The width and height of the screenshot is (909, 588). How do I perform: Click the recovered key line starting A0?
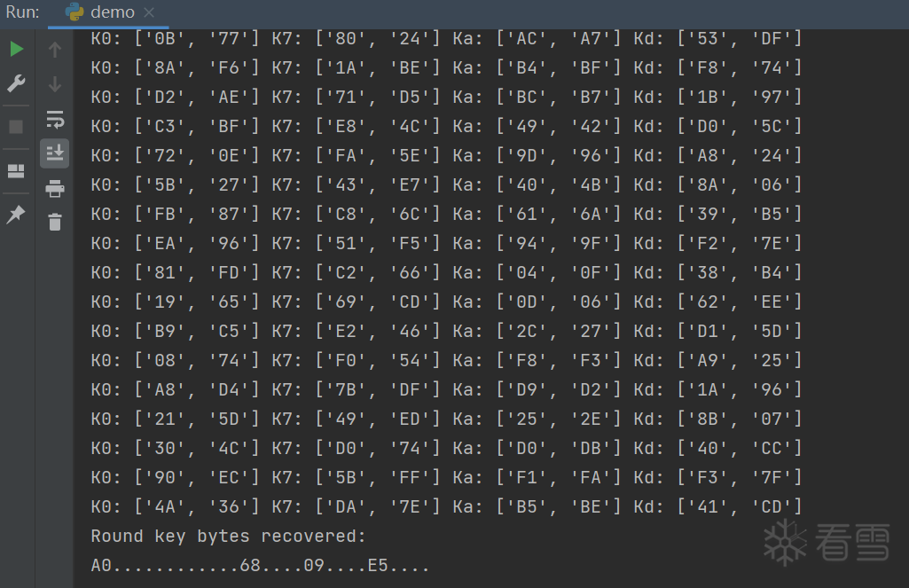pos(260,566)
